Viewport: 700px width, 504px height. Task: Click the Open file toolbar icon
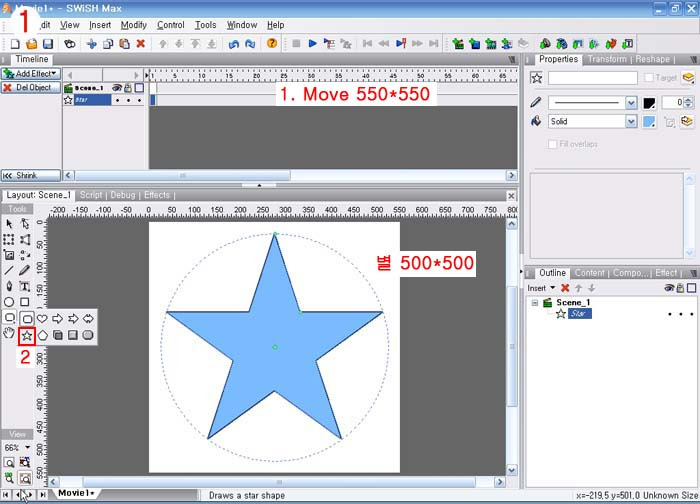(32, 44)
